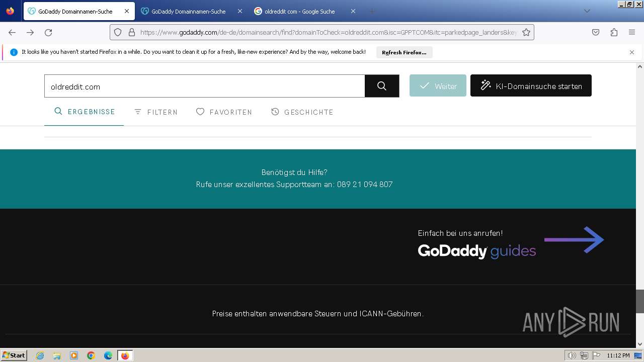Click the GoDaddy guides logo
The width and height of the screenshot is (644, 362).
click(x=476, y=251)
